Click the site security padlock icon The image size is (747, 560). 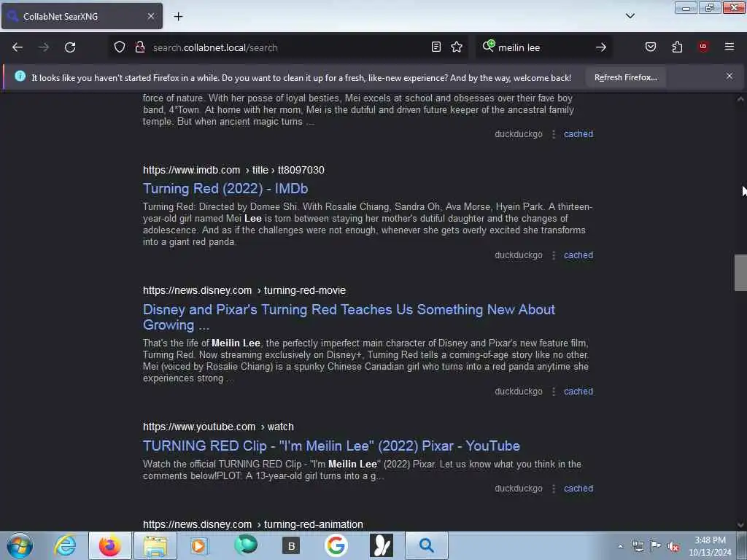pyautogui.click(x=139, y=47)
